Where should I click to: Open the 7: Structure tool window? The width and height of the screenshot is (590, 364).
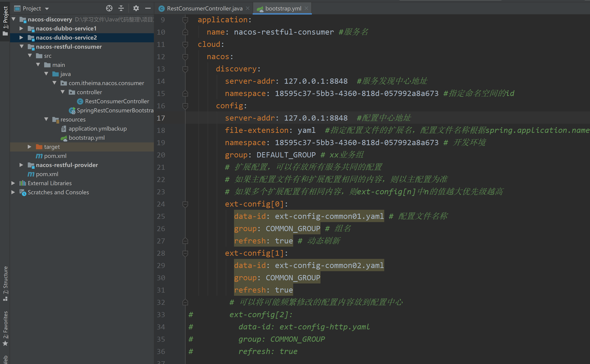point(5,284)
